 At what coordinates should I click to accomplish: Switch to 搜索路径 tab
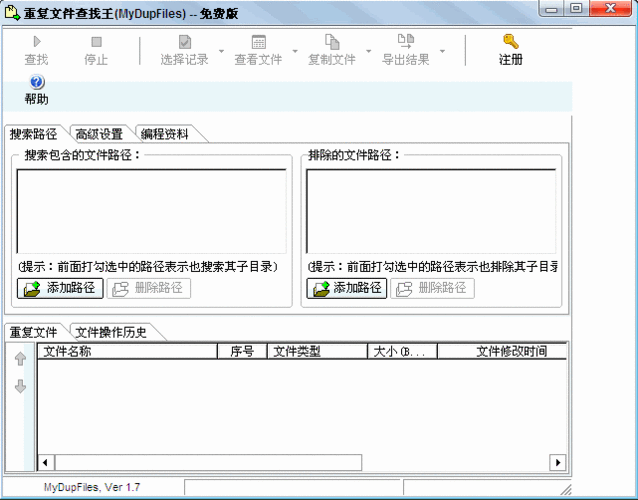click(33, 134)
